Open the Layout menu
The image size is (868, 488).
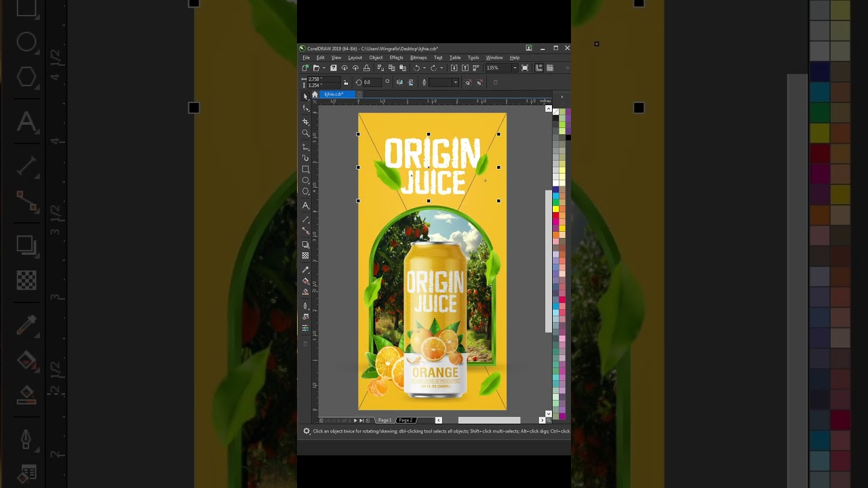coord(355,58)
